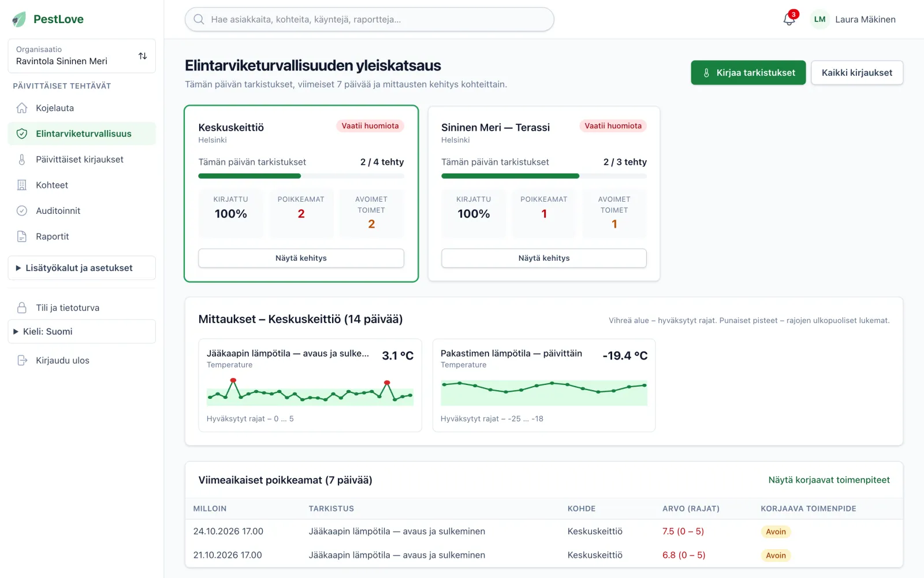The height and width of the screenshot is (578, 924).
Task: Show Näytä kehitys for Sininen Meri Terassi
Action: pos(544,258)
